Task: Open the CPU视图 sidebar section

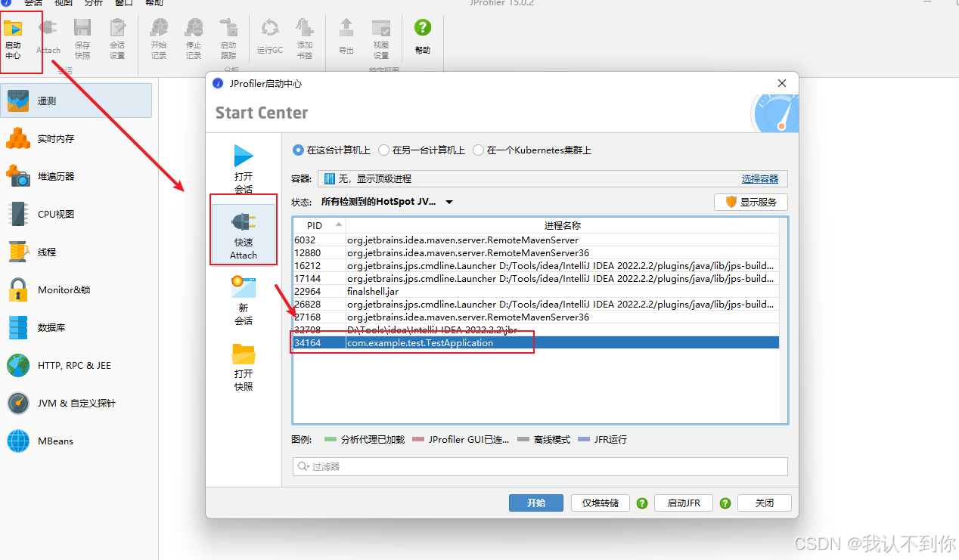Action: pyautogui.click(x=76, y=214)
